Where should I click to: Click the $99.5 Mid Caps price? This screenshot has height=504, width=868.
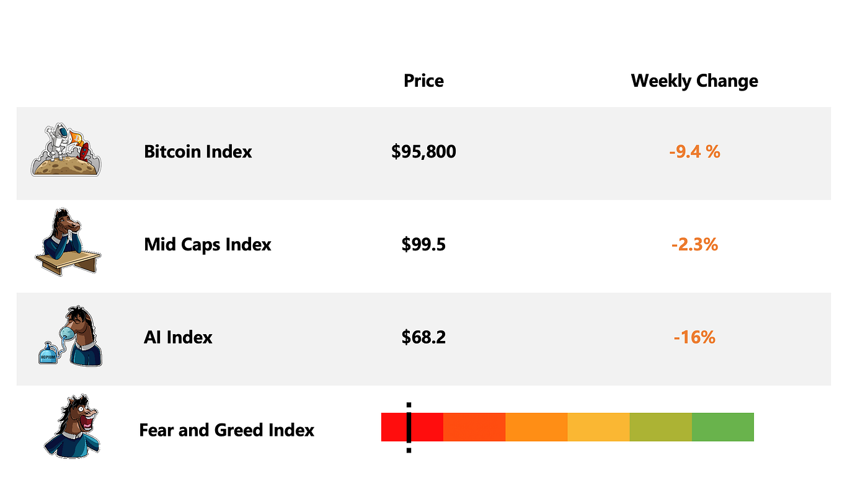pos(423,244)
